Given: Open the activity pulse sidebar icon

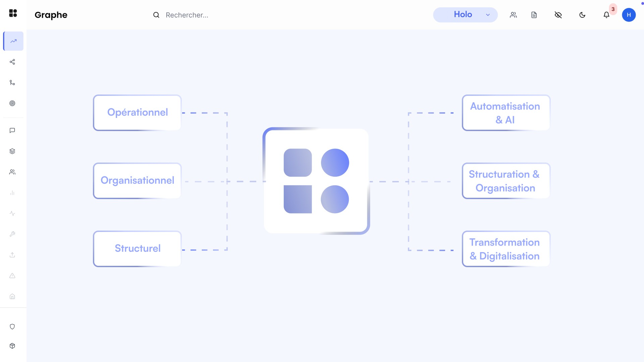Looking at the screenshot, I should coord(12,214).
